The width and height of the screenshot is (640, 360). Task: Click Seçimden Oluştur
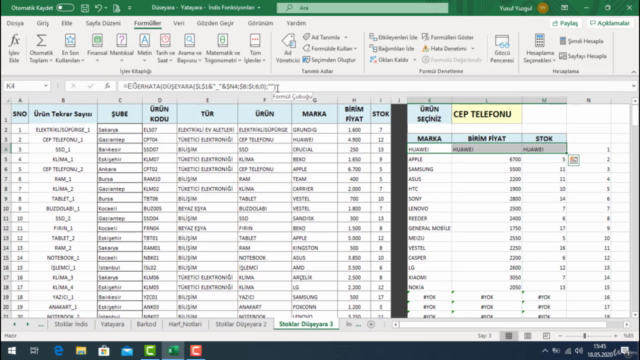[329, 60]
